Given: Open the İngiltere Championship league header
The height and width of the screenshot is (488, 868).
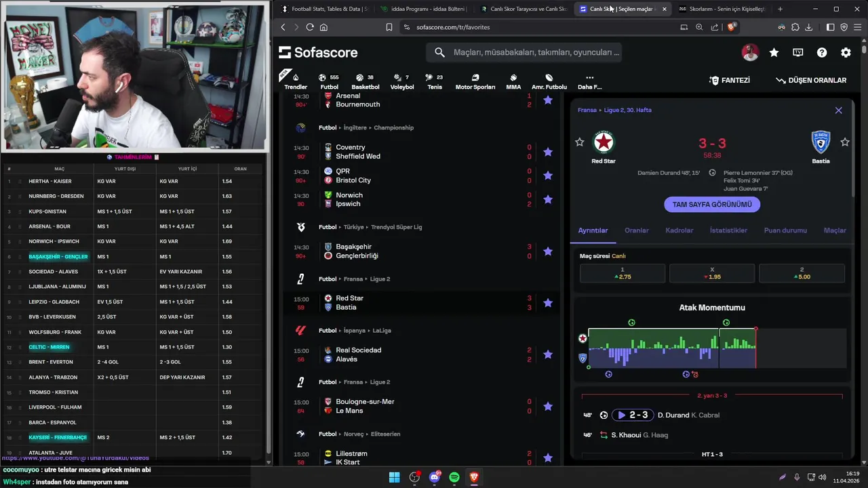Looking at the screenshot, I should pyautogui.click(x=366, y=127).
